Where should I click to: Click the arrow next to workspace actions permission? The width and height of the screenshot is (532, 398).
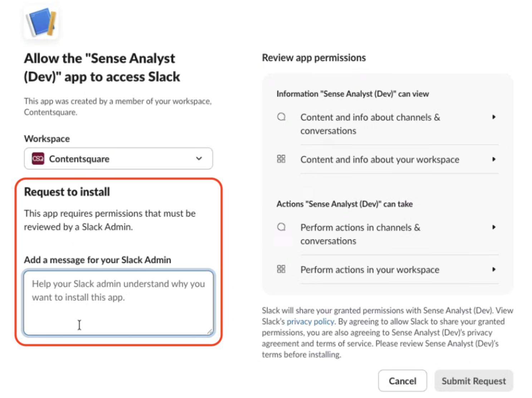coord(494,270)
